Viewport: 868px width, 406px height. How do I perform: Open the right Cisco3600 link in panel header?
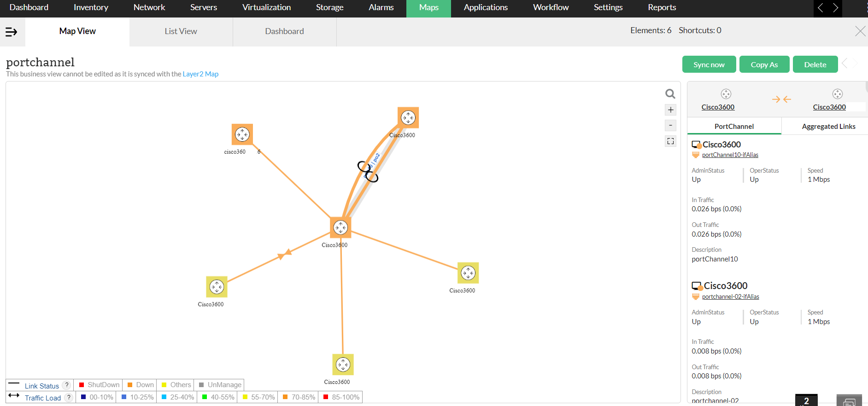pyautogui.click(x=829, y=107)
